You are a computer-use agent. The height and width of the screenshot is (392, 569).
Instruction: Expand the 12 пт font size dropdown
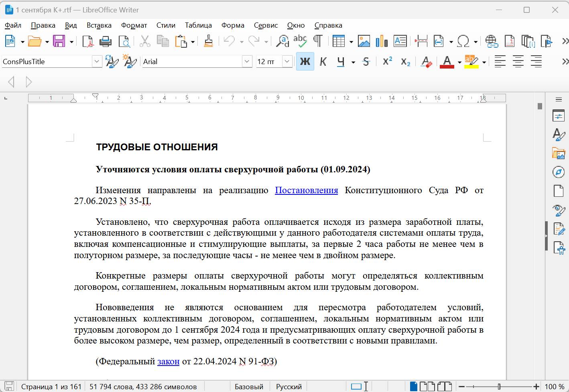click(287, 61)
